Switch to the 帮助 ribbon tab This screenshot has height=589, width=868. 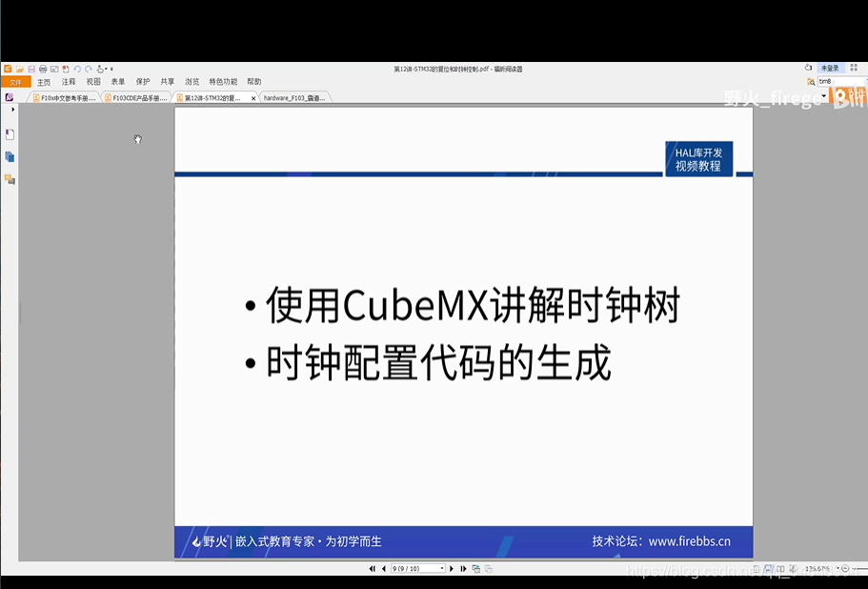pyautogui.click(x=254, y=81)
